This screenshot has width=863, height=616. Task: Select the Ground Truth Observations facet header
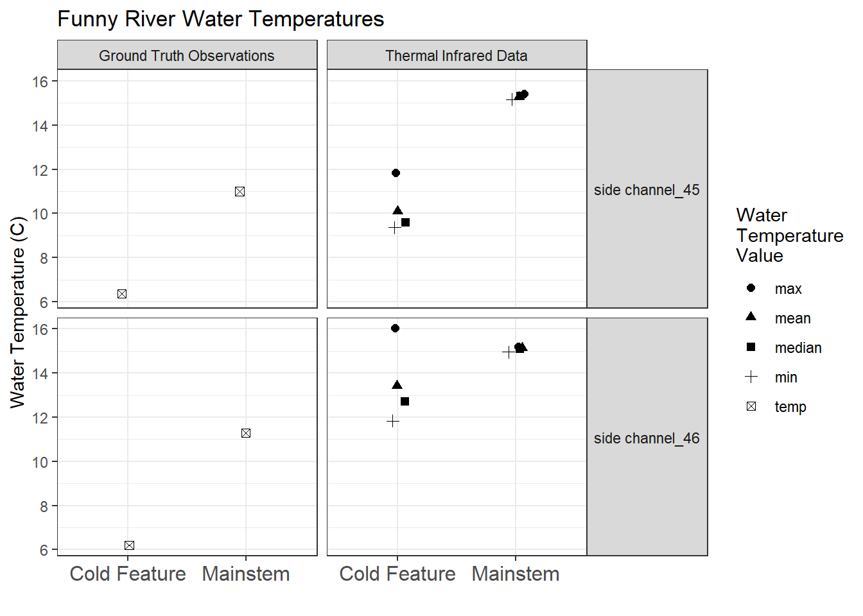[x=187, y=56]
